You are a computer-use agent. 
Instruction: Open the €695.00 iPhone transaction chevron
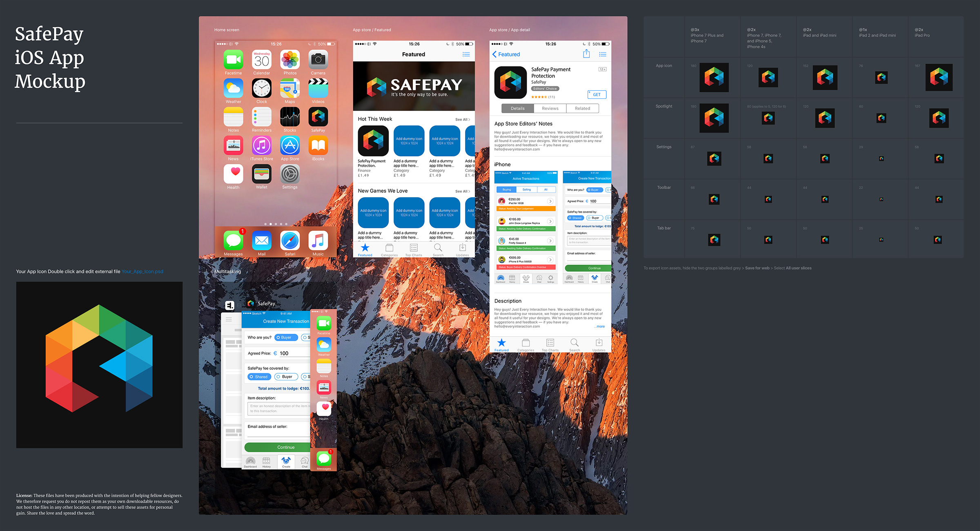[x=550, y=259]
